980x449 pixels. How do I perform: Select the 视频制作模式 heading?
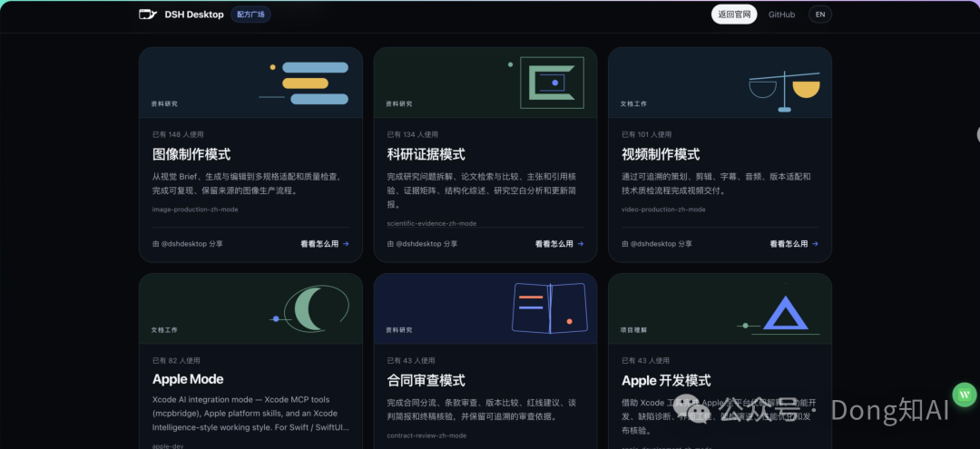pyautogui.click(x=661, y=154)
